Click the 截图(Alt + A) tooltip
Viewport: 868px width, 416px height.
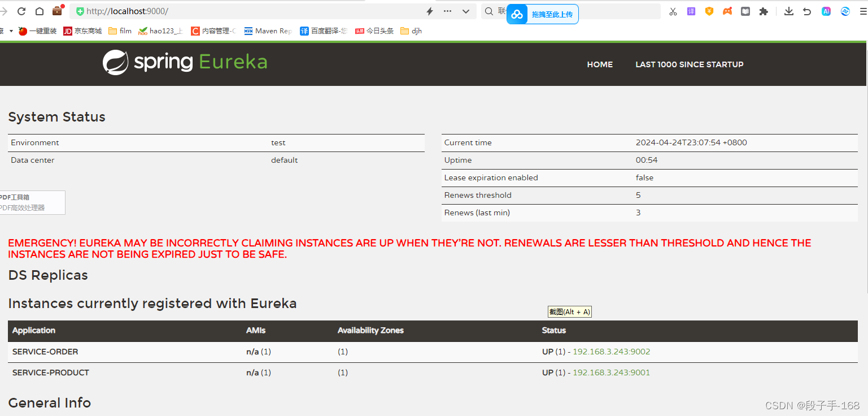(570, 312)
